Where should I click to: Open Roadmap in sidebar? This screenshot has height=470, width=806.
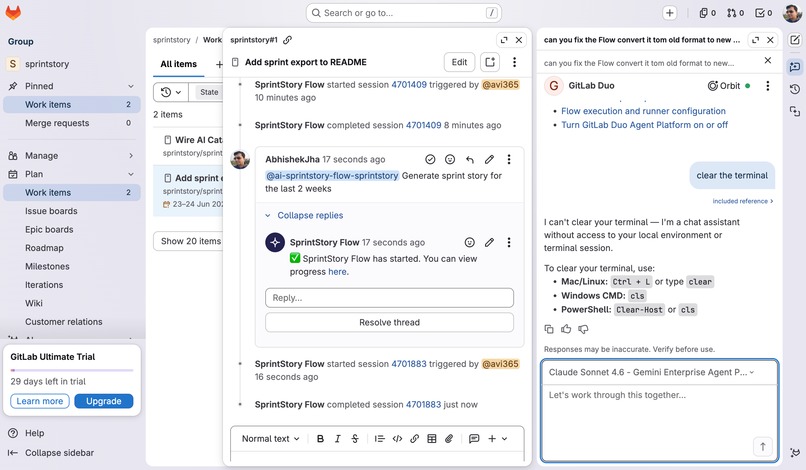point(72,248)
